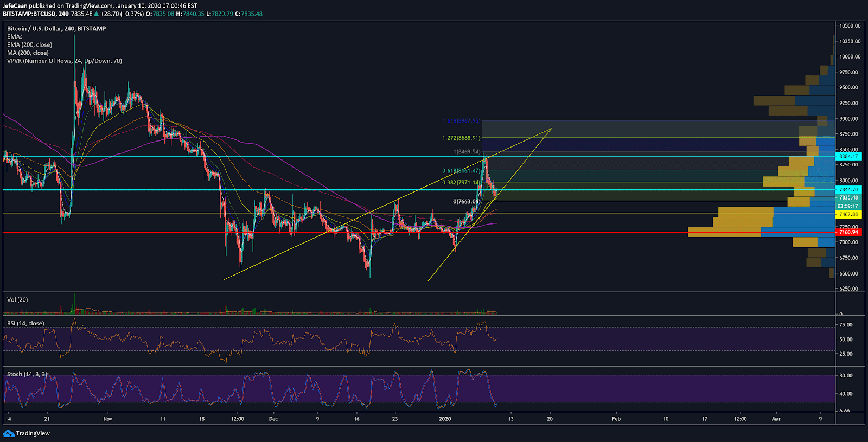The width and height of the screenshot is (868, 442).
Task: Click the 10000.00 price axis label
Action: pyautogui.click(x=850, y=56)
